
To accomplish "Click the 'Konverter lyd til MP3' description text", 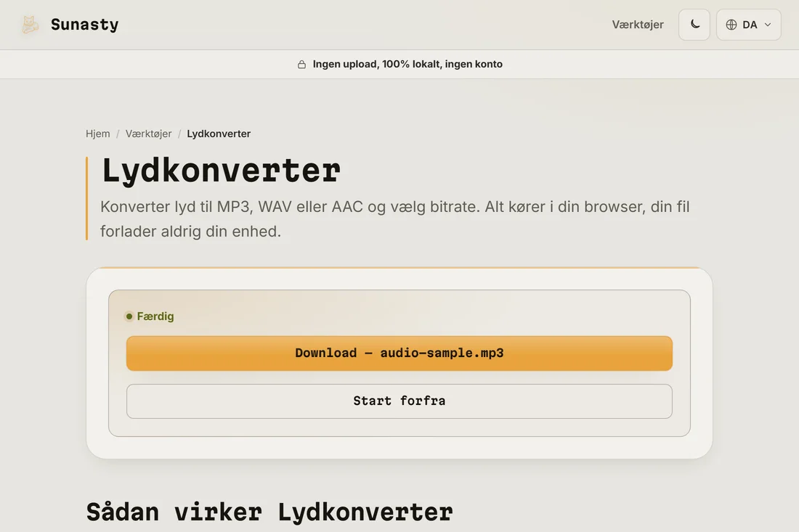I will coord(395,219).
